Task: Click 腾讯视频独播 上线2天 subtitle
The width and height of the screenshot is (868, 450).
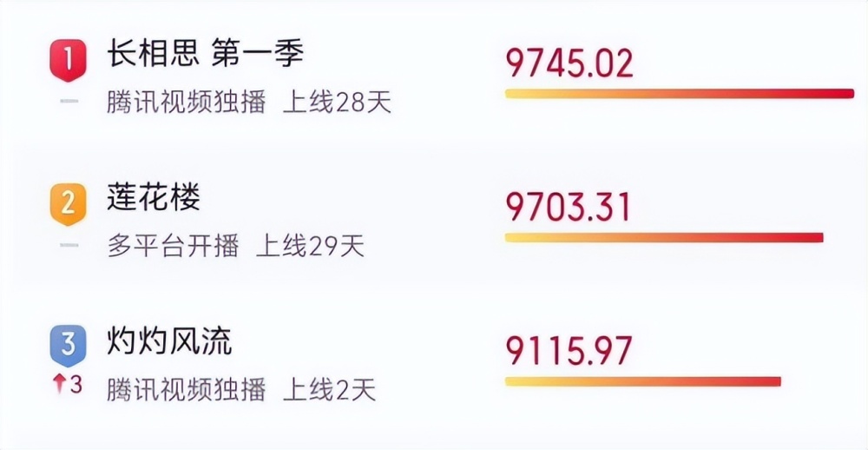Action: [241, 389]
